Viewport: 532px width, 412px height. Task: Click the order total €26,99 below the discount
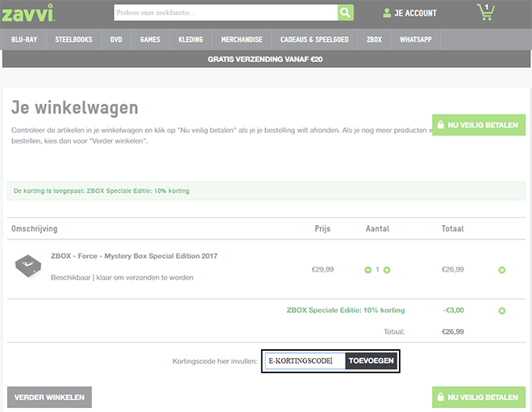tap(453, 331)
